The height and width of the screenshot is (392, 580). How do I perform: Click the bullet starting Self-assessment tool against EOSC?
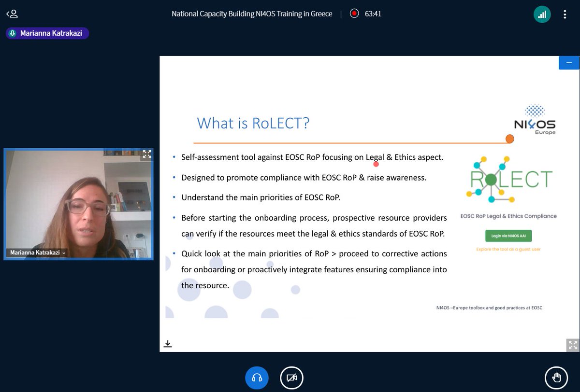coord(312,157)
